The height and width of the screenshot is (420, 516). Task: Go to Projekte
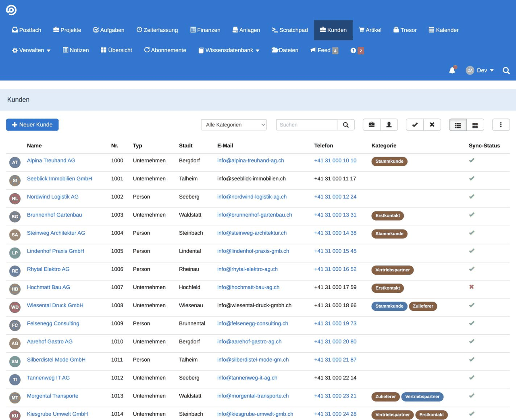tap(67, 30)
